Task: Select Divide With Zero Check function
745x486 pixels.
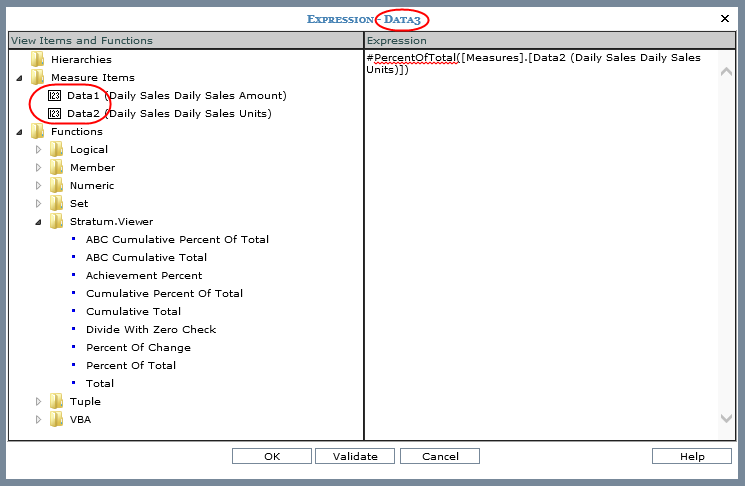Action: click(x=151, y=330)
